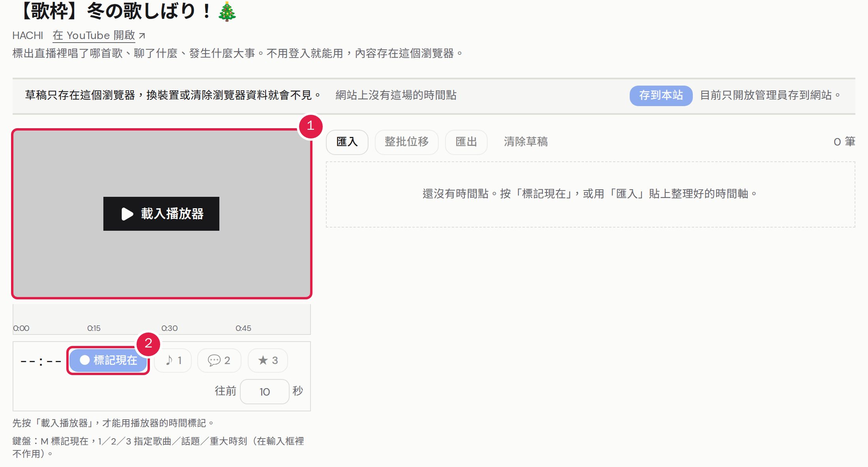Open the 匯入 import tab

tap(347, 142)
